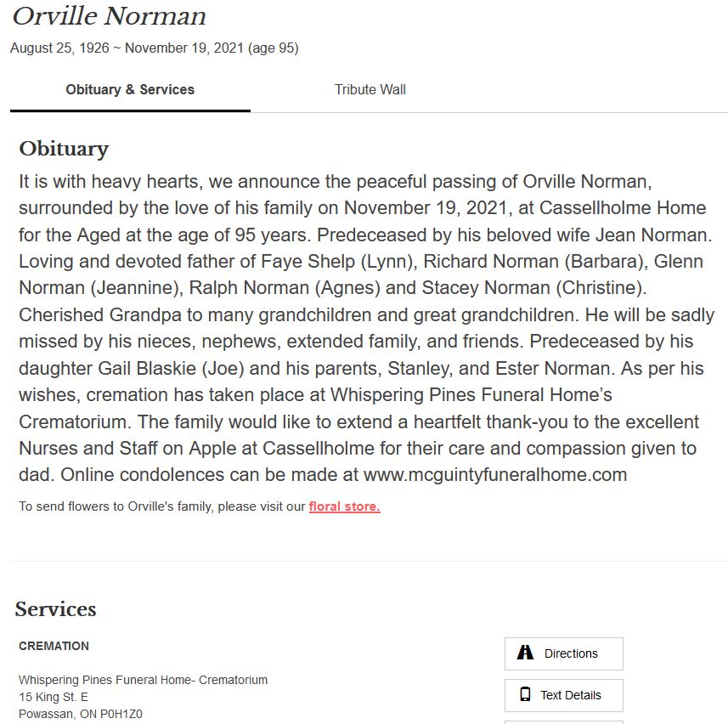Screen dimensions: 728x724
Task: Click the www.mcguintyfuneralhome.com web address
Action: tap(495, 474)
